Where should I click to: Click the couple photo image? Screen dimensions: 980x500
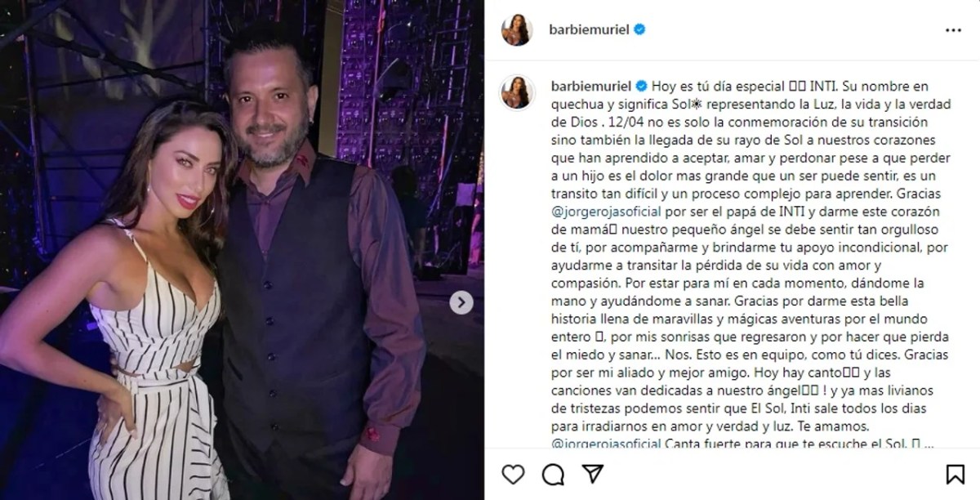point(243,250)
